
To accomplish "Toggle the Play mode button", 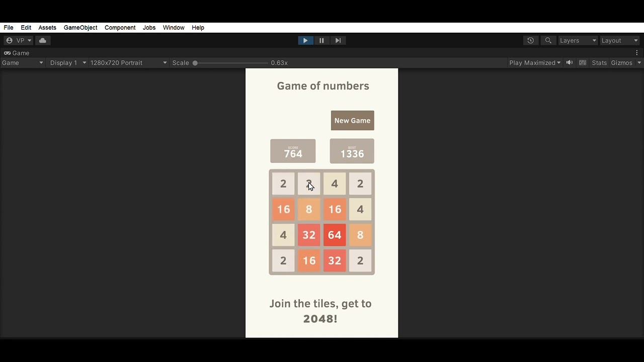I will click(x=305, y=40).
